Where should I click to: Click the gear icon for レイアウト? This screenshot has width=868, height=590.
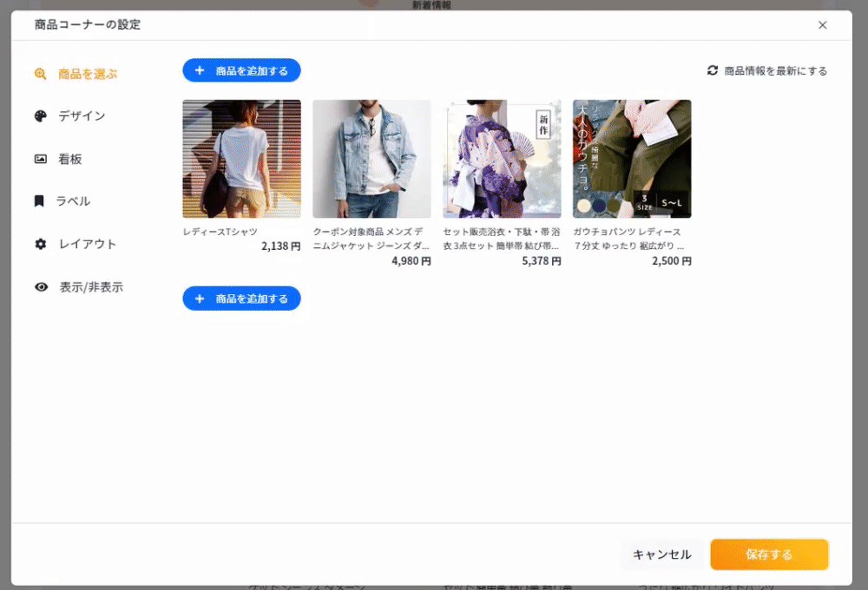pos(40,244)
